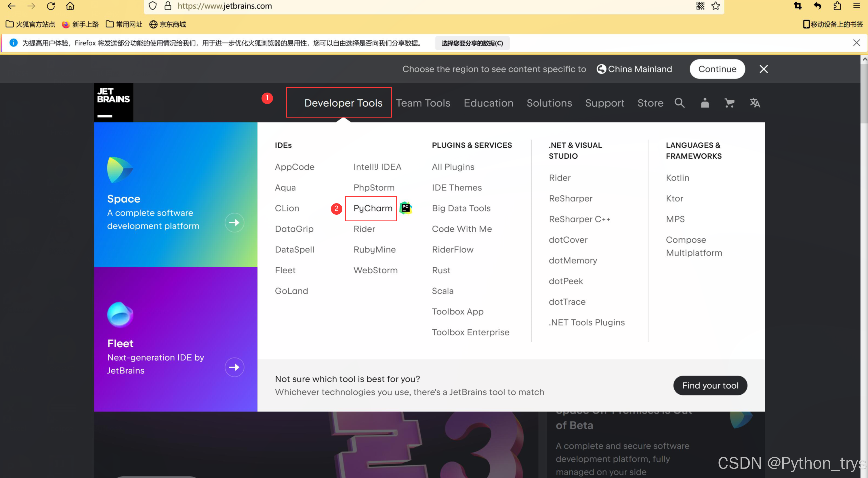Click the Space panel arrow icon
This screenshot has width=868, height=478.
[234, 222]
